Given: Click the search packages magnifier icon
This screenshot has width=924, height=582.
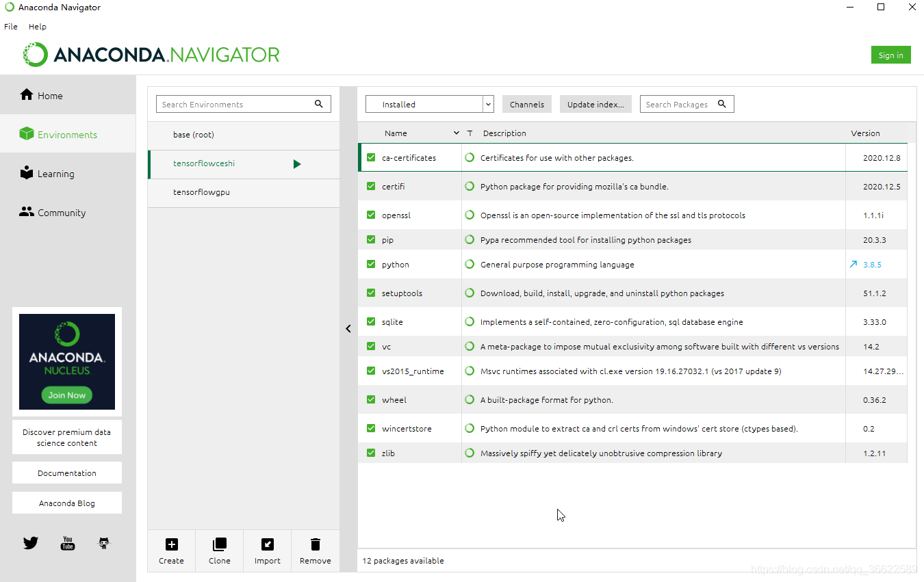Looking at the screenshot, I should pos(721,104).
